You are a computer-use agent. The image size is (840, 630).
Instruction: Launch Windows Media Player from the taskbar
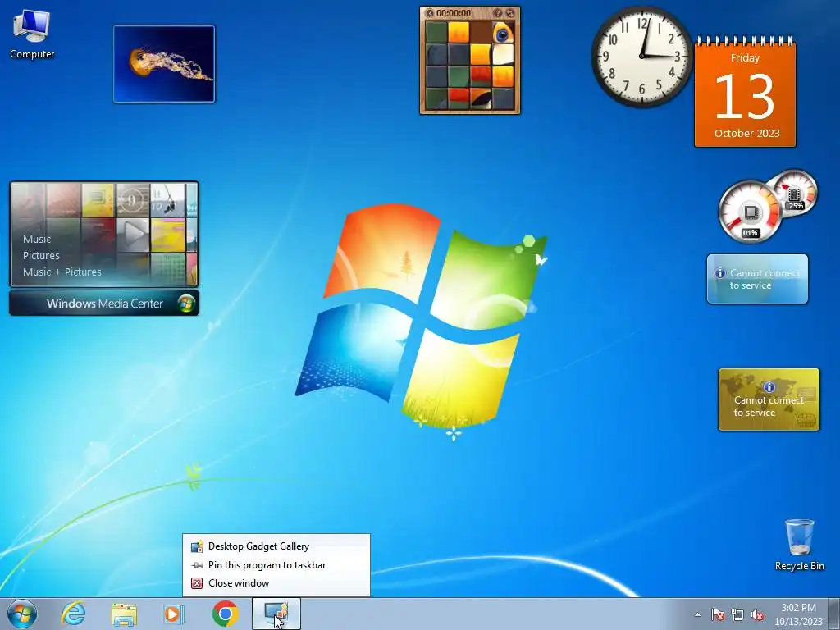pyautogui.click(x=174, y=614)
